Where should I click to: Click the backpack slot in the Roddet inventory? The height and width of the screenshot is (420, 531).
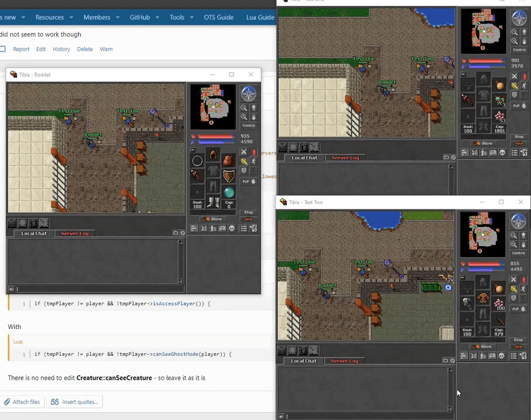(229, 160)
